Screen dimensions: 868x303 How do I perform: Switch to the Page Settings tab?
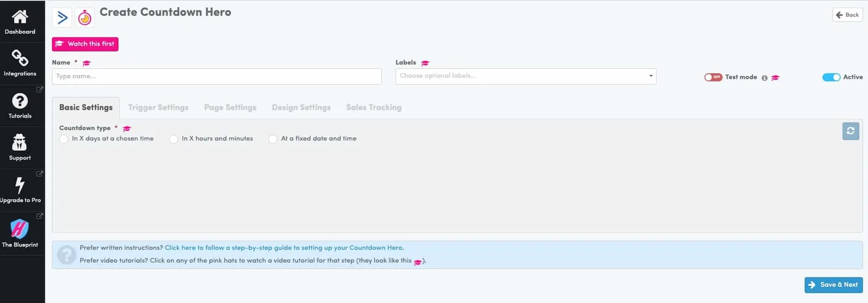point(230,107)
